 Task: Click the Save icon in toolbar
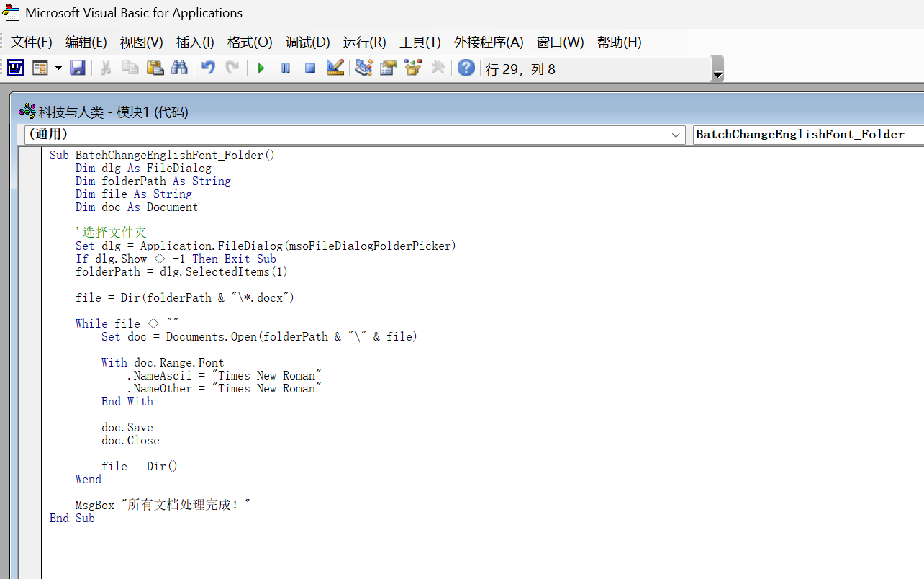click(x=78, y=68)
